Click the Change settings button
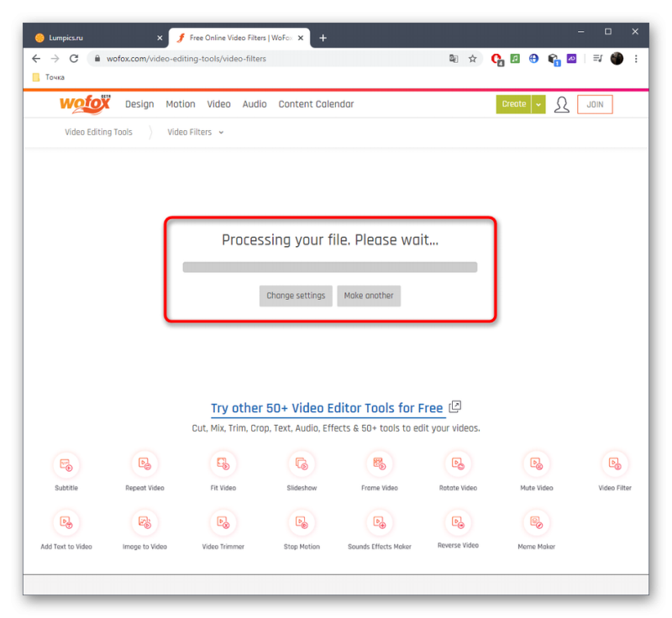 pyautogui.click(x=296, y=296)
